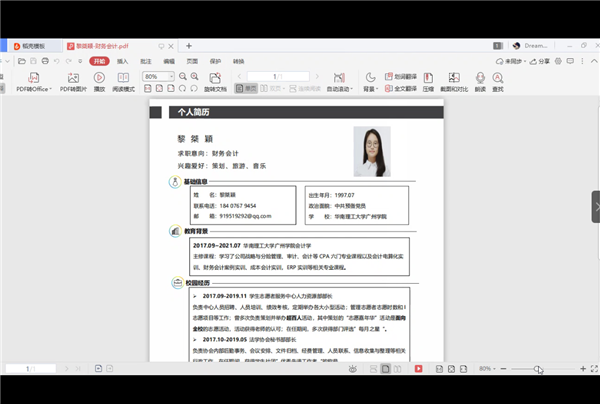The height and width of the screenshot is (404, 600).
Task: Toggle 单页 single page view
Action: tap(252, 89)
